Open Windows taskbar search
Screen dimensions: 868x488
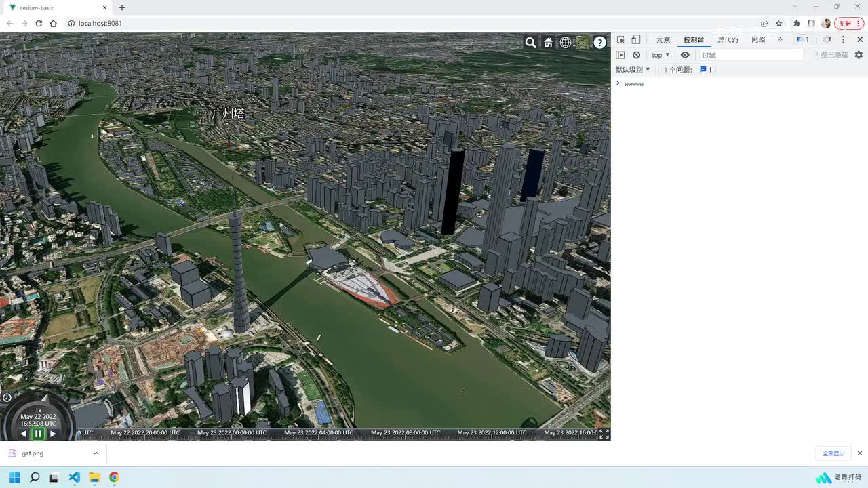(35, 477)
